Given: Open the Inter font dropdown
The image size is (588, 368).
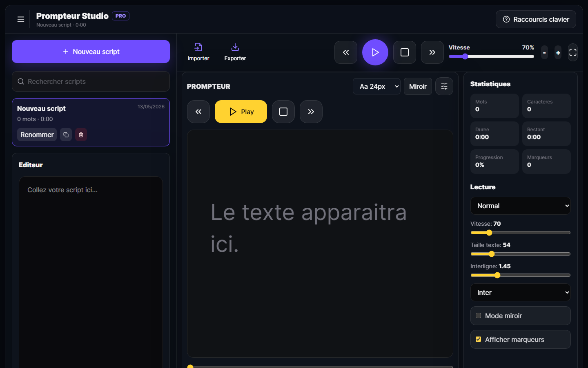Looking at the screenshot, I should (521, 292).
